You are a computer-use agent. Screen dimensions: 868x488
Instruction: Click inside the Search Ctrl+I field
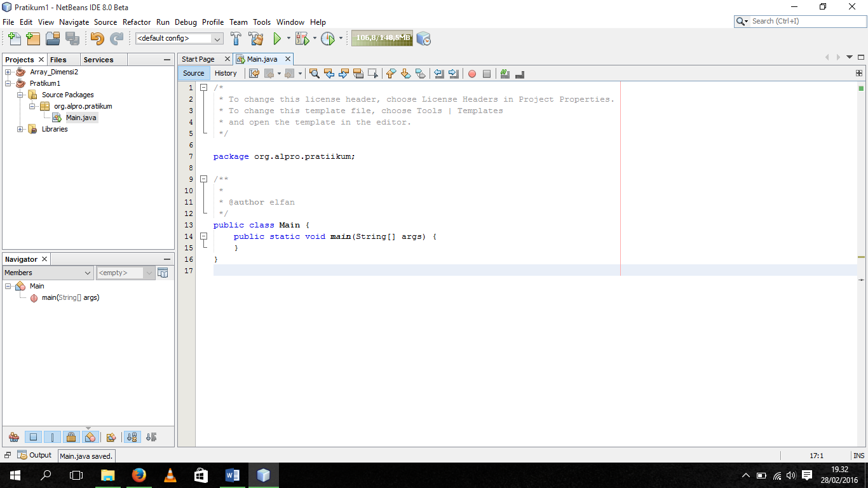click(x=799, y=21)
